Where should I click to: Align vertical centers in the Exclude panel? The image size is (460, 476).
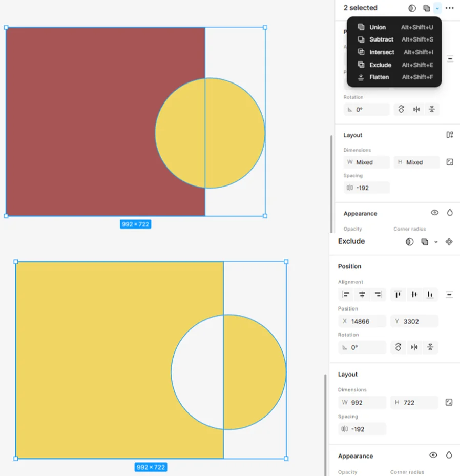tap(414, 294)
